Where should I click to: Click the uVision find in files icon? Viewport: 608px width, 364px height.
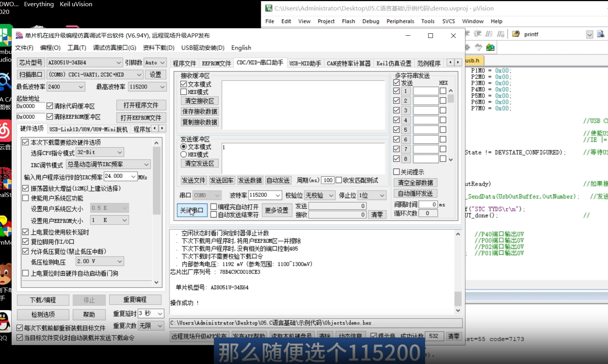(516, 34)
